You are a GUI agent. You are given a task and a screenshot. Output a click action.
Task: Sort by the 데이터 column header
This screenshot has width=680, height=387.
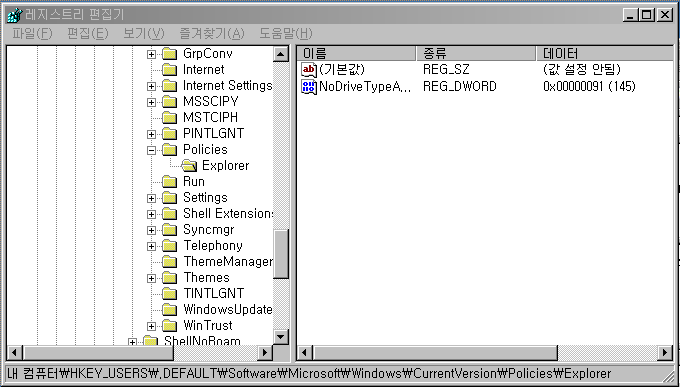605,53
